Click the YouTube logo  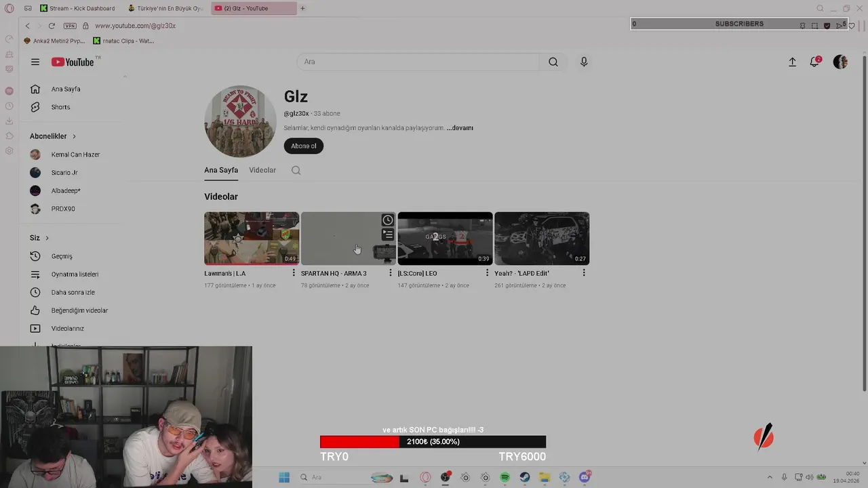[x=73, y=62]
